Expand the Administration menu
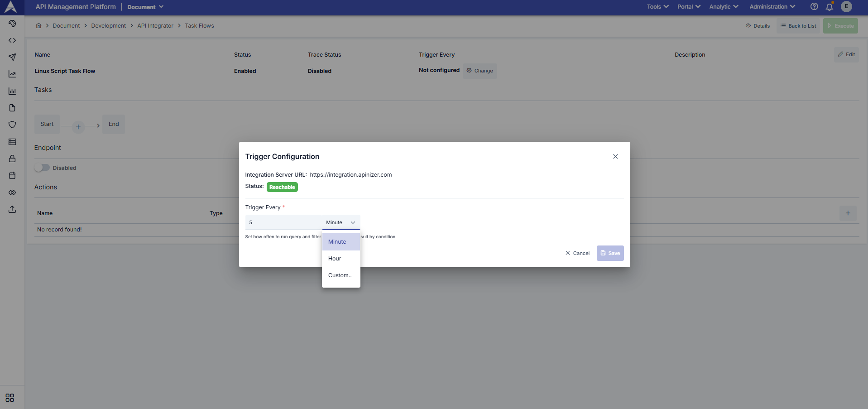Screen dimensions: 868x409 pos(772,7)
